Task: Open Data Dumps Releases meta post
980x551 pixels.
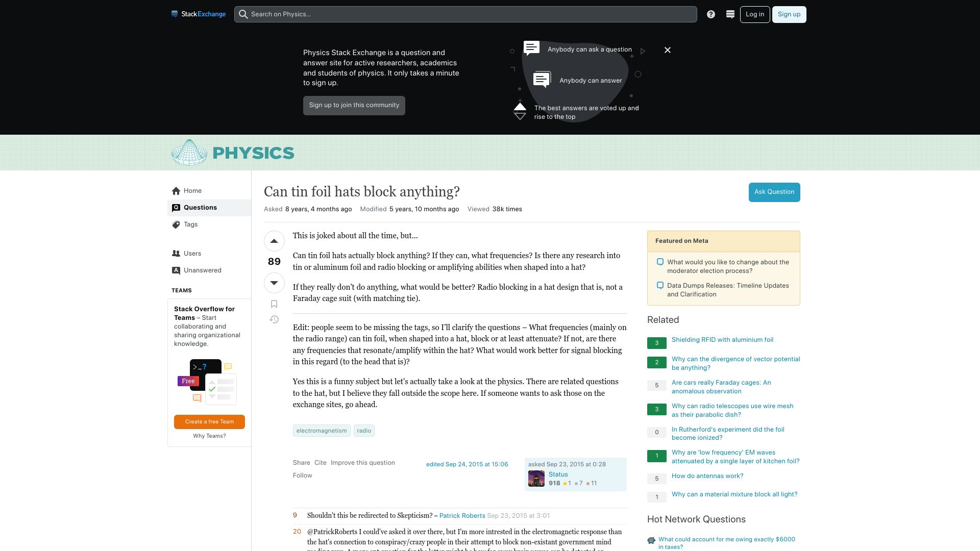Action: tap(728, 290)
